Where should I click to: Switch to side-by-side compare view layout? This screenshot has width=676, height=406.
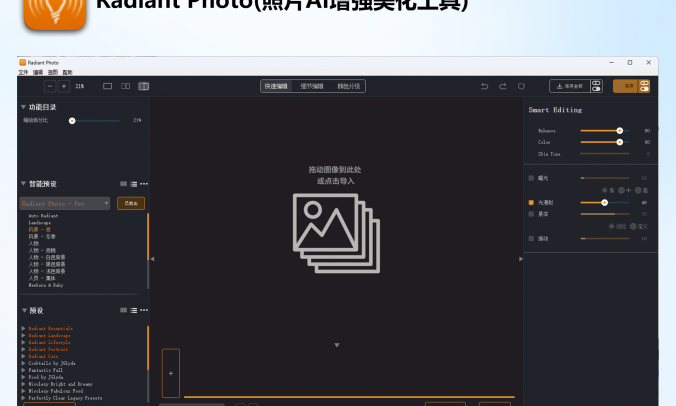[x=125, y=86]
